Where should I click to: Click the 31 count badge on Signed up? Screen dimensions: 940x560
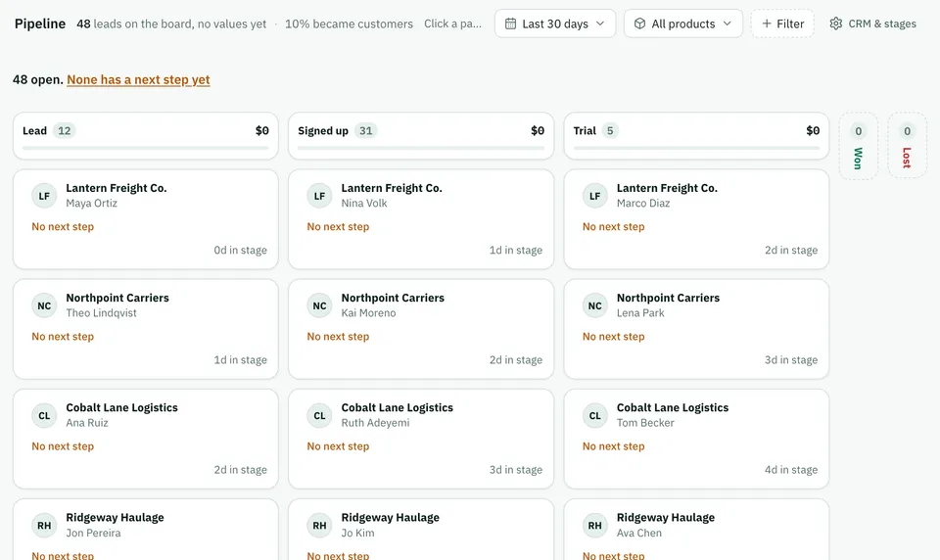365,131
